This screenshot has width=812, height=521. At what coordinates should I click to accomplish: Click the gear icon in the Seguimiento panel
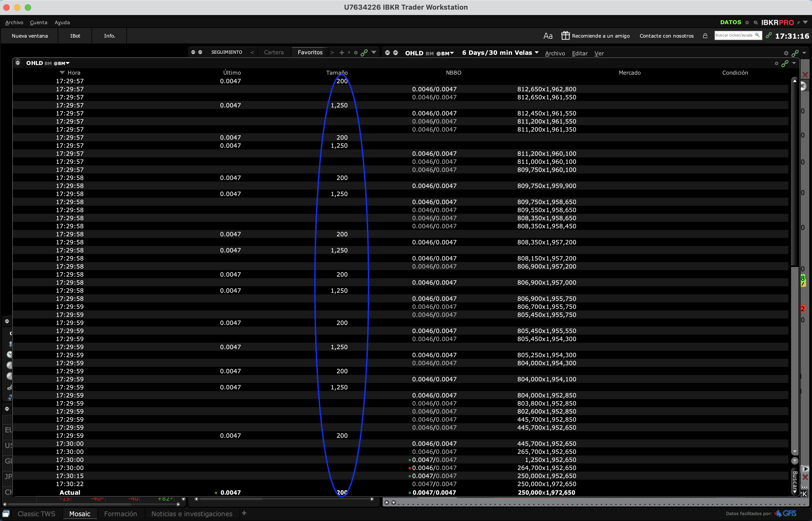[x=356, y=52]
